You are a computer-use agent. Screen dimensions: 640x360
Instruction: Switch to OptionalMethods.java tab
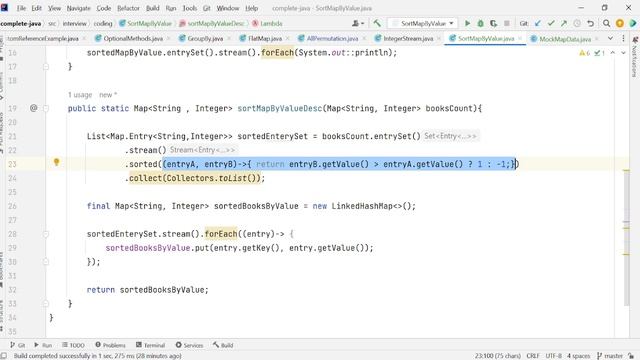click(x=133, y=38)
